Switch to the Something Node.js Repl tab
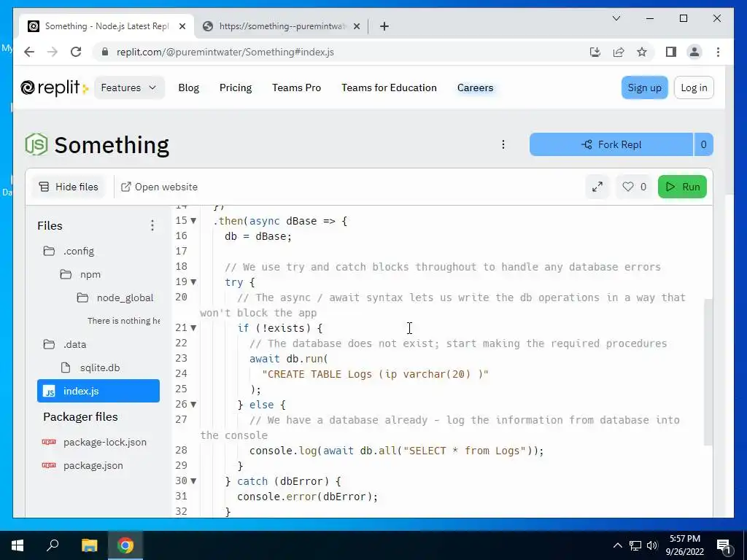The image size is (747, 560). coord(107,26)
